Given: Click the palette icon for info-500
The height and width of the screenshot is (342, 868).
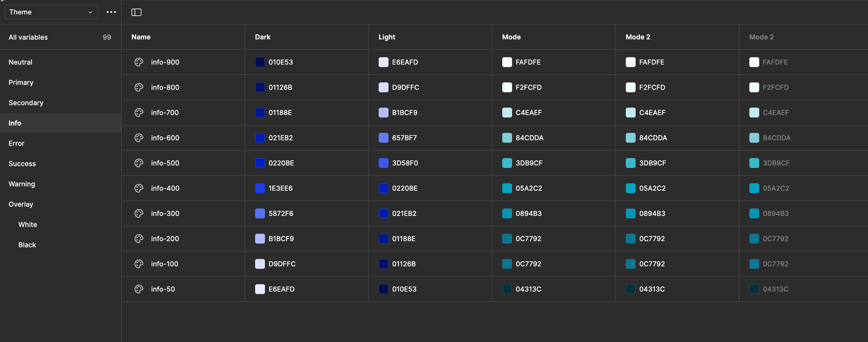Looking at the screenshot, I should click(x=139, y=163).
